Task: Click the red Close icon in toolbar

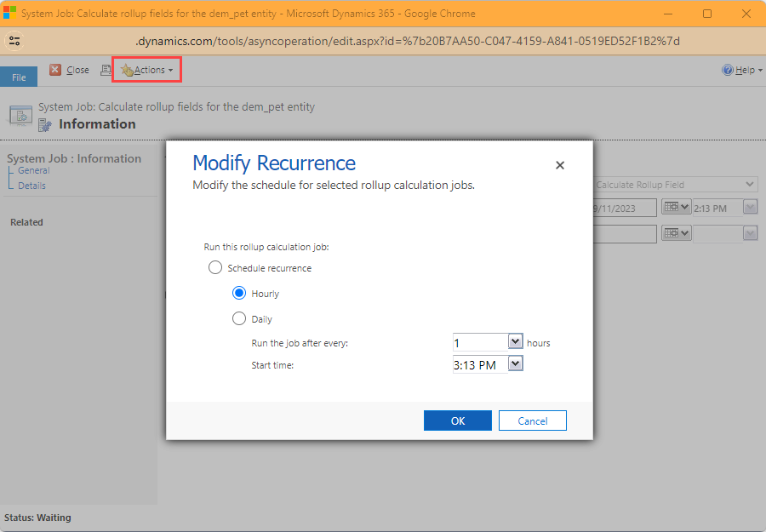Action: click(x=55, y=70)
